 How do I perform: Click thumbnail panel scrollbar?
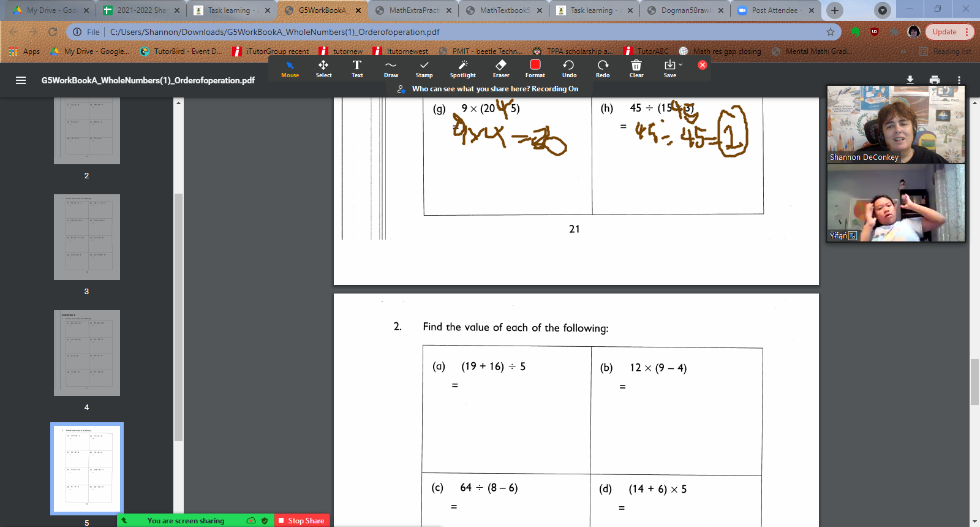178,317
